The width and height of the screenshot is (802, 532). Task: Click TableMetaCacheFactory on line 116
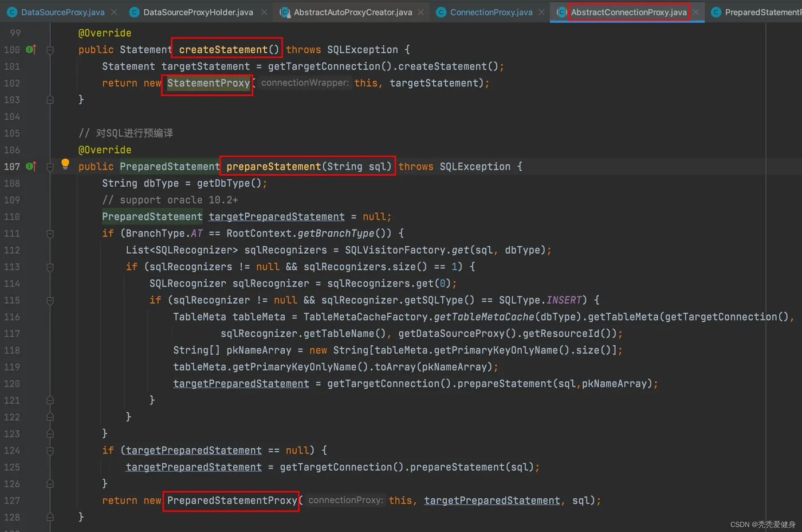(365, 317)
